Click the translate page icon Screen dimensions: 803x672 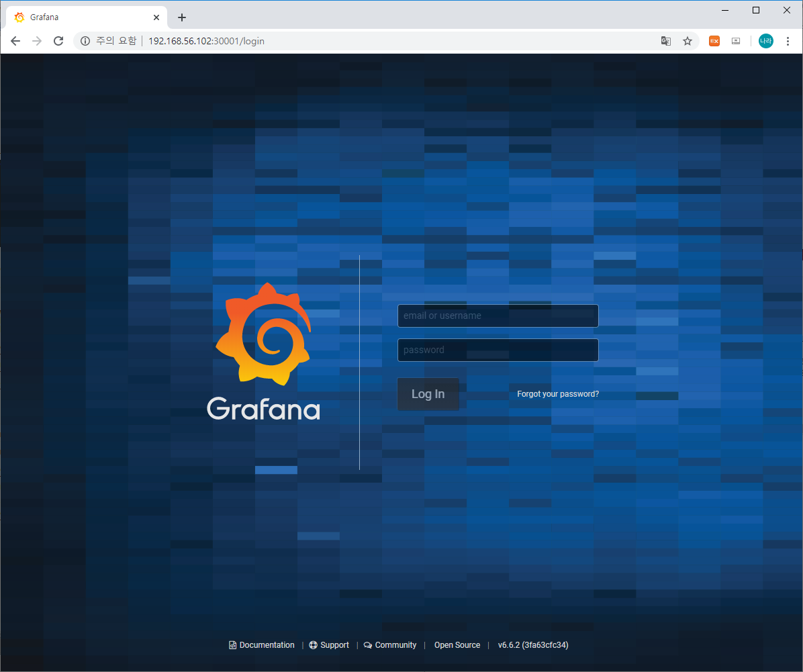click(666, 41)
